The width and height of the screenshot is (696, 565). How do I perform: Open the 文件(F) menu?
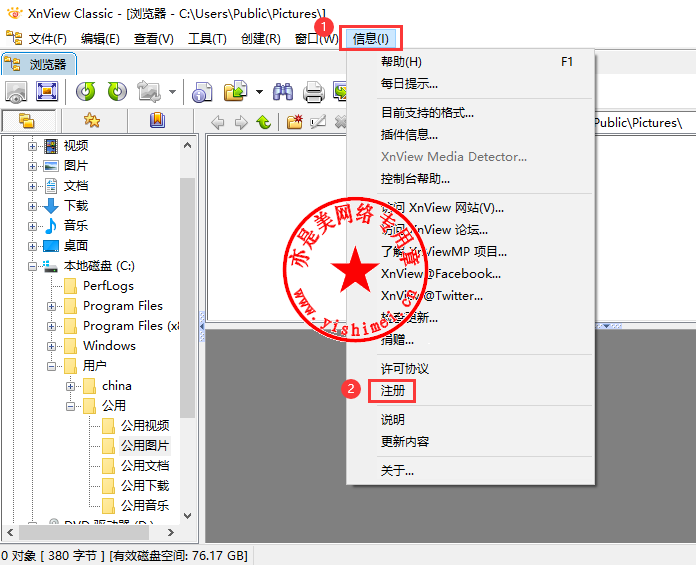point(47,39)
